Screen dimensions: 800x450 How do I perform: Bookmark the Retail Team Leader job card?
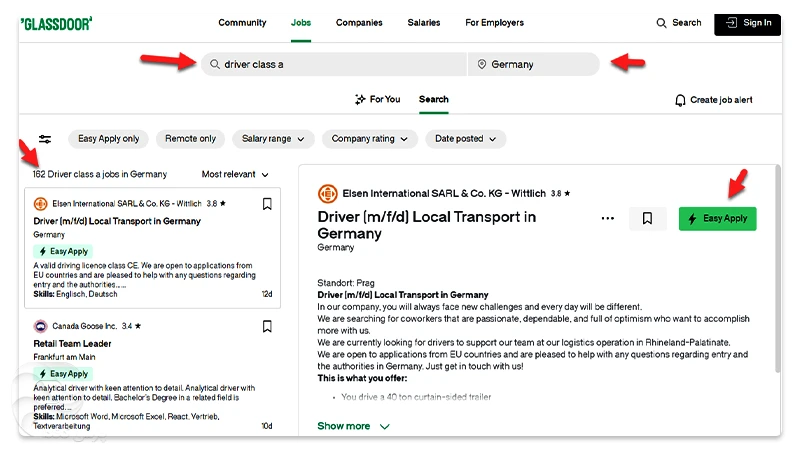tap(267, 326)
